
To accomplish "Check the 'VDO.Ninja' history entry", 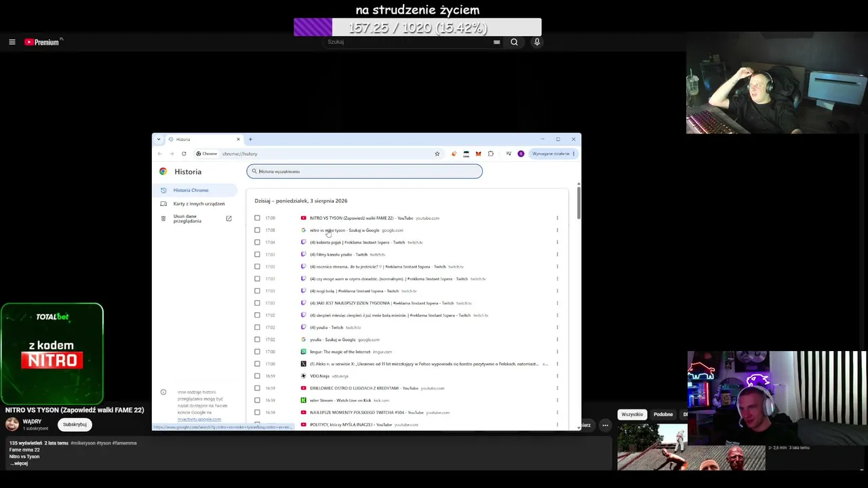I will point(257,376).
